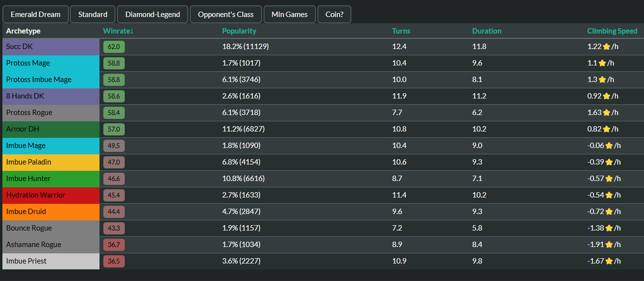Image resolution: width=644 pixels, height=281 pixels.
Task: Click the star icon in Armor DH row
Action: 606,129
